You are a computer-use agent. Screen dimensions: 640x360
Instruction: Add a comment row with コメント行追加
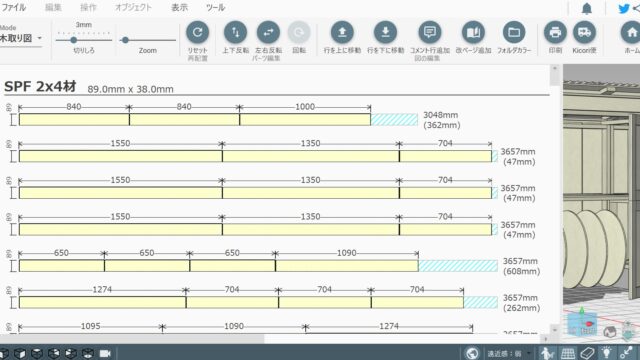tap(430, 32)
